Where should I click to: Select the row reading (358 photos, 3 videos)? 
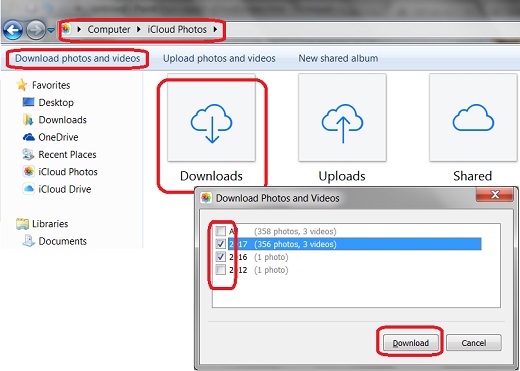pos(295,231)
